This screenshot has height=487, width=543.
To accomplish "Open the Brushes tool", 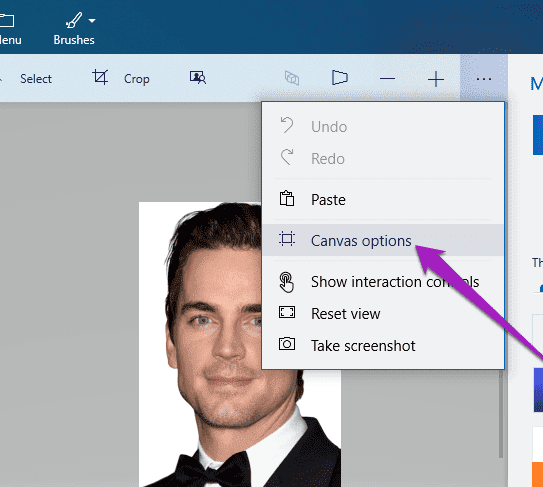I will tap(74, 29).
